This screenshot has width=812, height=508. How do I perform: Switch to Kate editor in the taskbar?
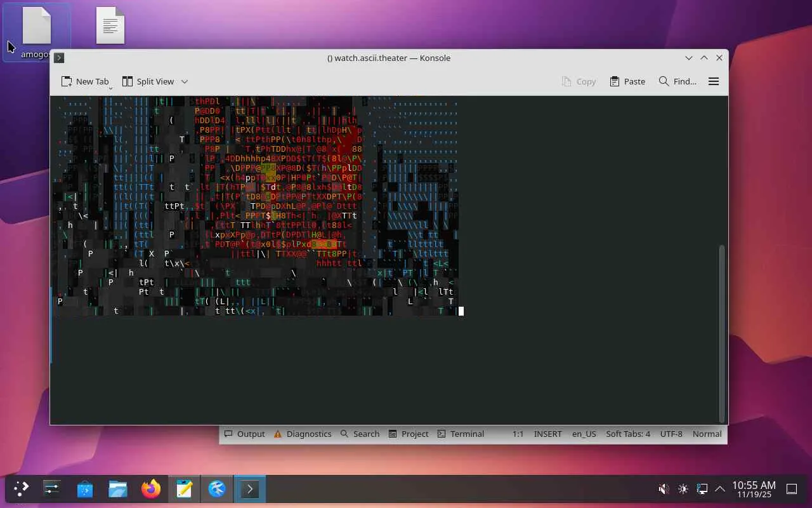tap(184, 489)
